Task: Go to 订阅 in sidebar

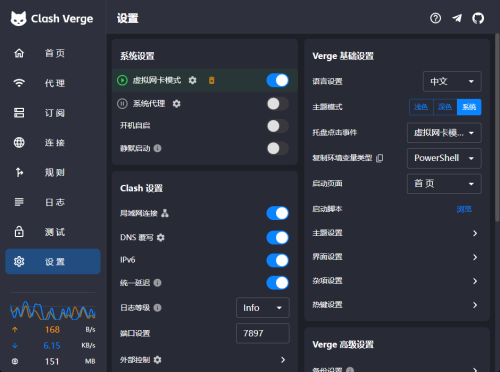Action: pyautogui.click(x=53, y=113)
